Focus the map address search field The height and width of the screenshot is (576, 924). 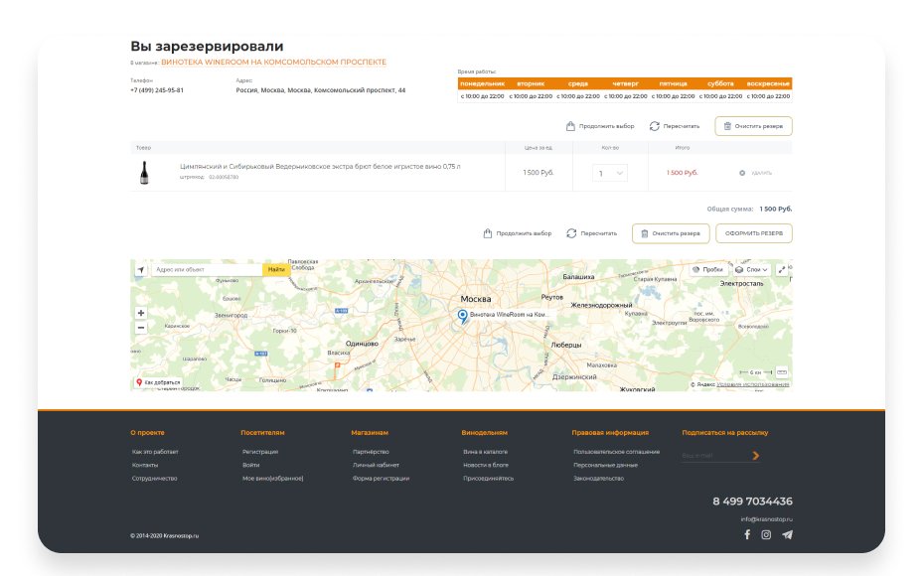coord(207,270)
